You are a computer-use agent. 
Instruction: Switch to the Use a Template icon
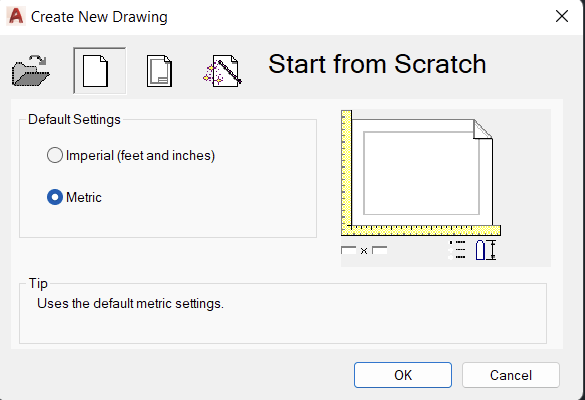coord(159,71)
